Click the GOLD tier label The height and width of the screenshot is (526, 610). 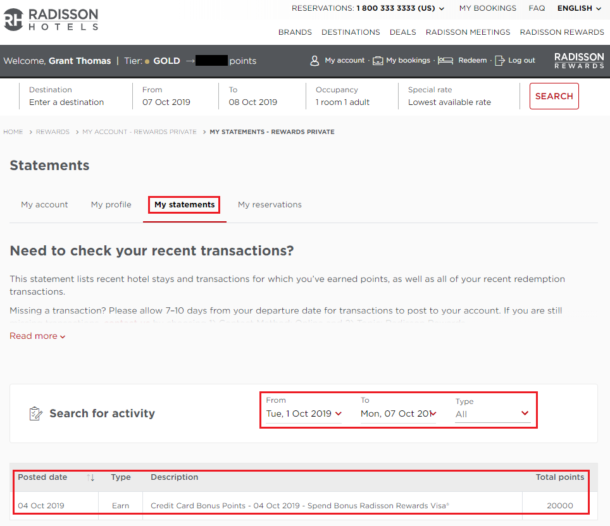(x=167, y=61)
